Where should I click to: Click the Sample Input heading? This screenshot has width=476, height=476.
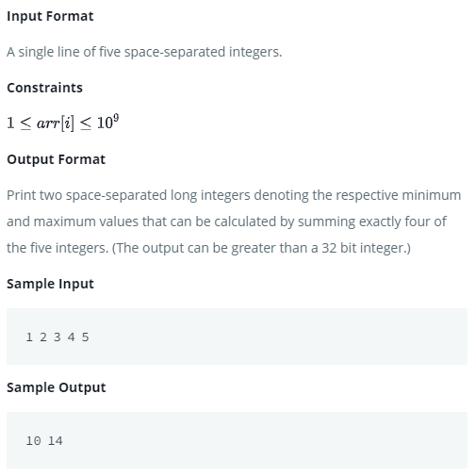point(50,284)
